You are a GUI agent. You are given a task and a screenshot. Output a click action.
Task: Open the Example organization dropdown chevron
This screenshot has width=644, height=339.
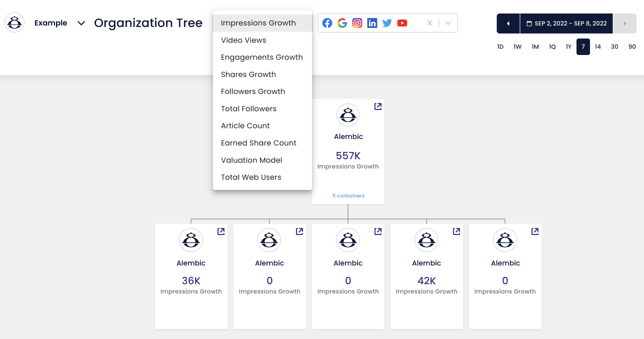pyautogui.click(x=81, y=23)
